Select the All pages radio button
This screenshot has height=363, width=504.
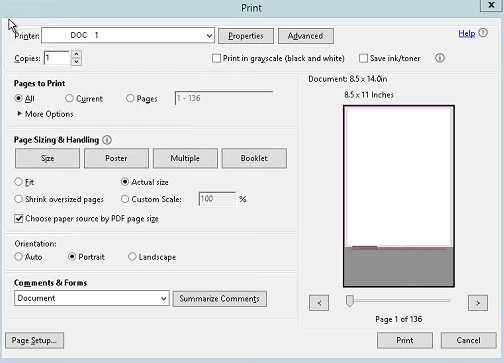point(19,99)
